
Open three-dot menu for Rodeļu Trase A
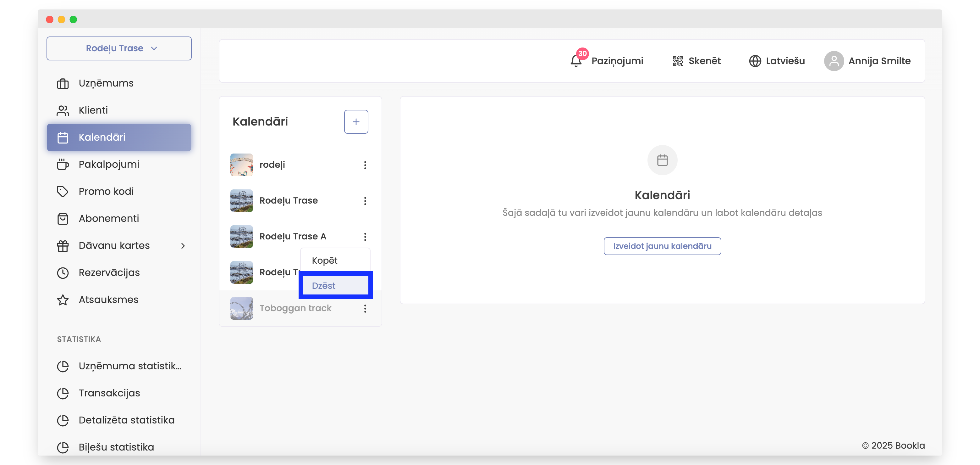coord(365,237)
